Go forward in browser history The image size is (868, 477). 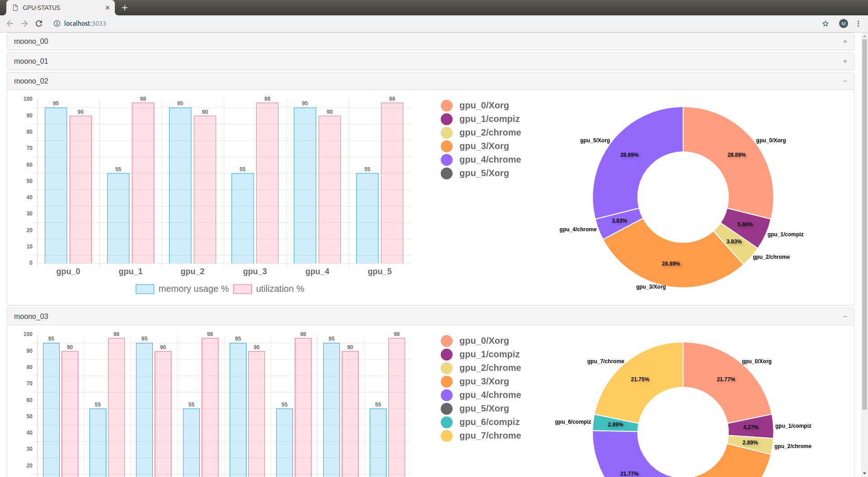24,23
